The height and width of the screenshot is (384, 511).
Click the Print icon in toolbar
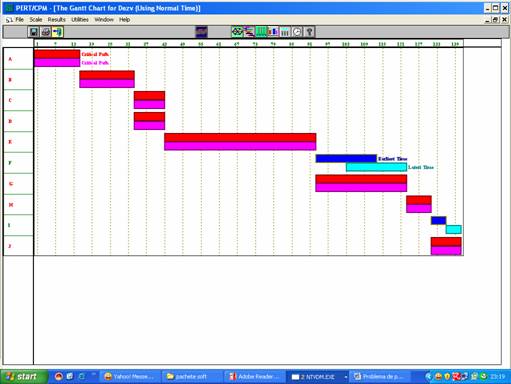click(x=46, y=32)
